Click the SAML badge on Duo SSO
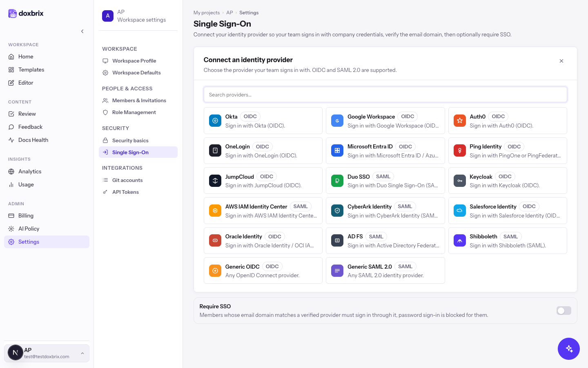The width and height of the screenshot is (588, 368). click(383, 177)
